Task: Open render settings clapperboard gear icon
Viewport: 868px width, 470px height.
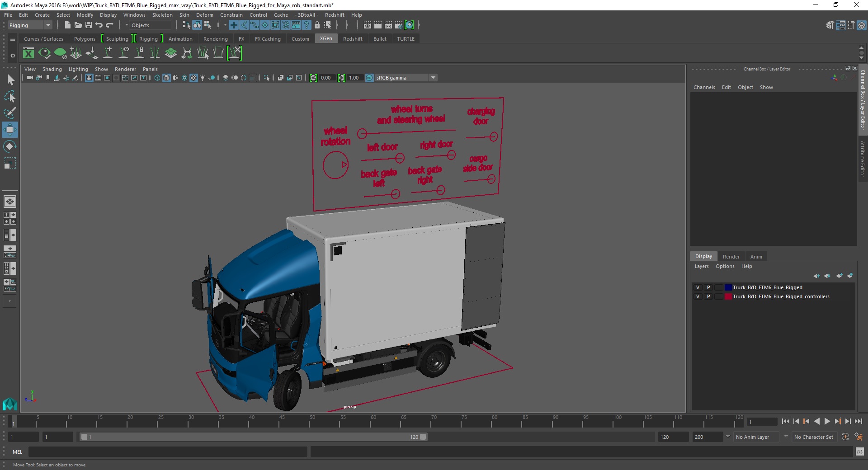Action: [x=399, y=25]
